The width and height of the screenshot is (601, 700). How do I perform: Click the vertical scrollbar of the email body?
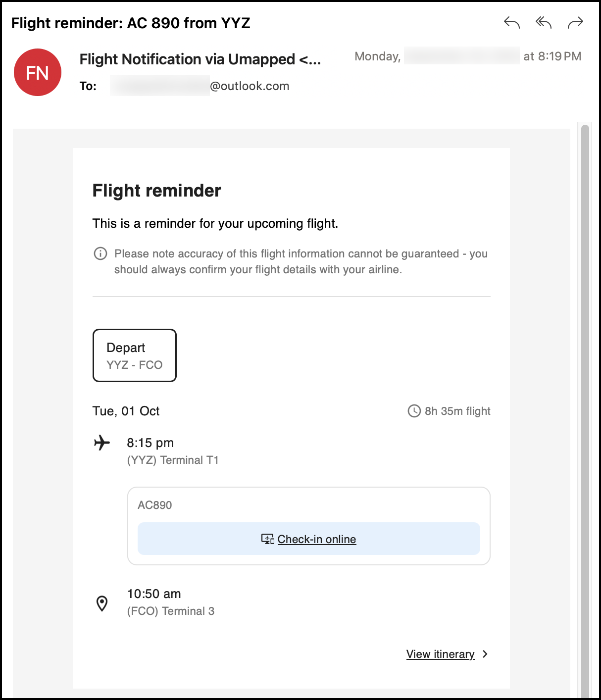tap(585, 411)
